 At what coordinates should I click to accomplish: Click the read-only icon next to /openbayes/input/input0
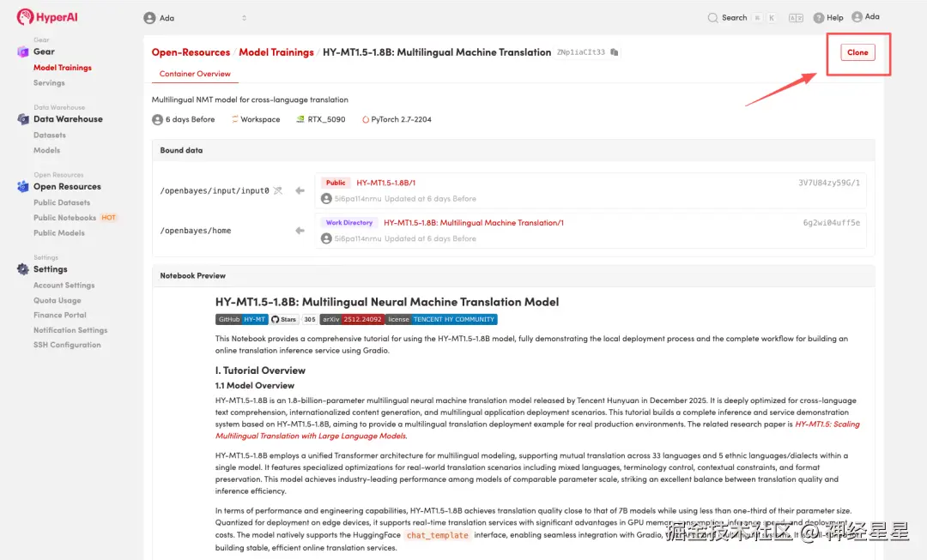click(277, 190)
